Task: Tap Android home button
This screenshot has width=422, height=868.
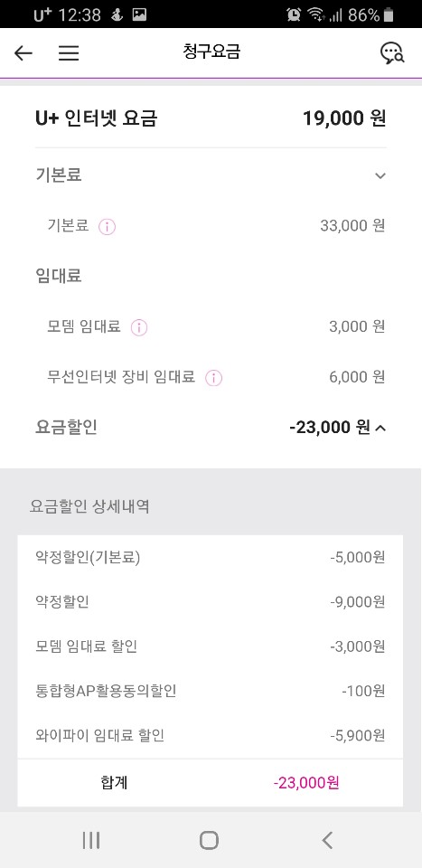Action: (209, 840)
